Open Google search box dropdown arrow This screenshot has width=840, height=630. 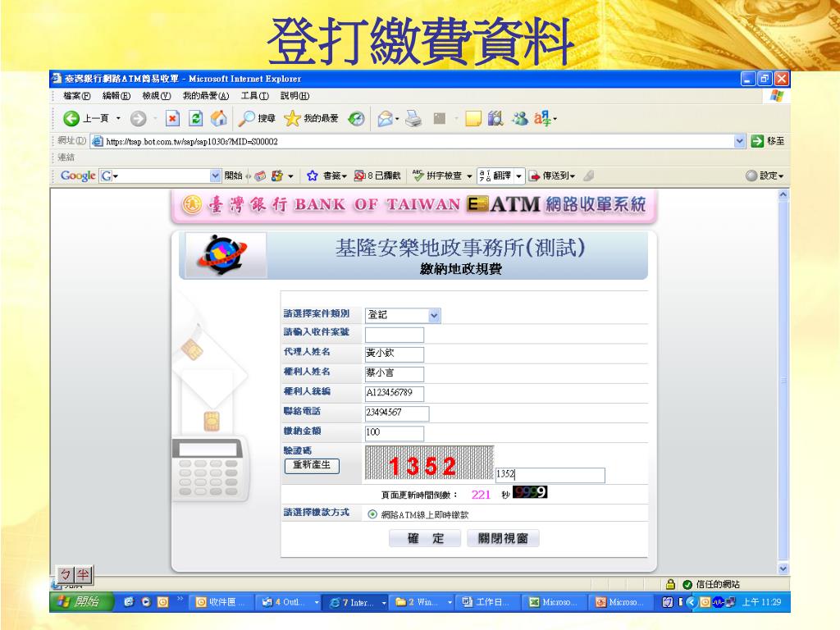215,176
